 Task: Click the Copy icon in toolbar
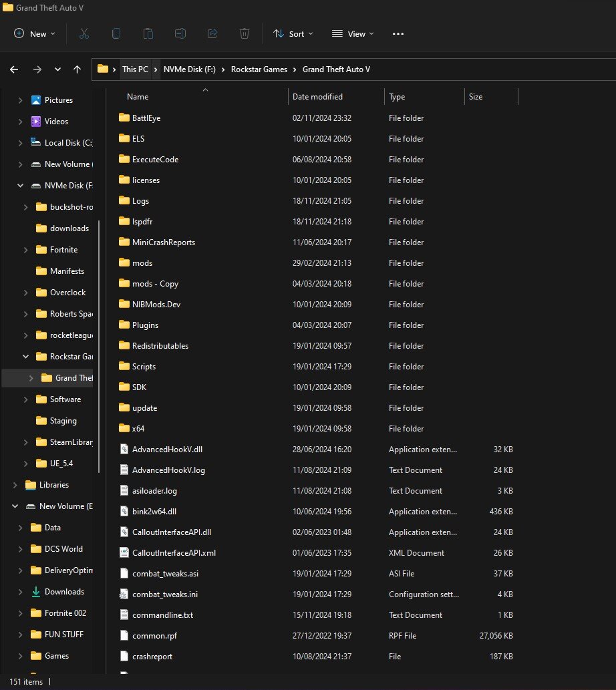point(116,33)
